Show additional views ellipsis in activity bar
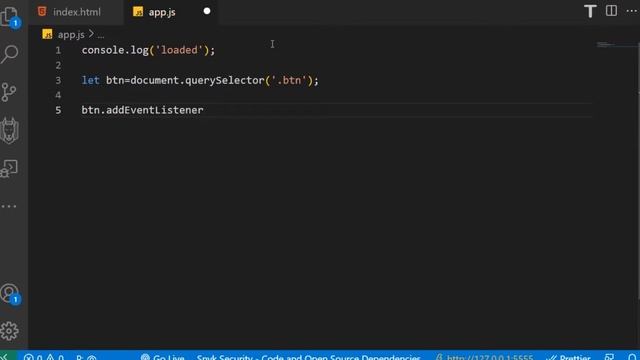This screenshot has width=640, height=360. pyautogui.click(x=9, y=207)
